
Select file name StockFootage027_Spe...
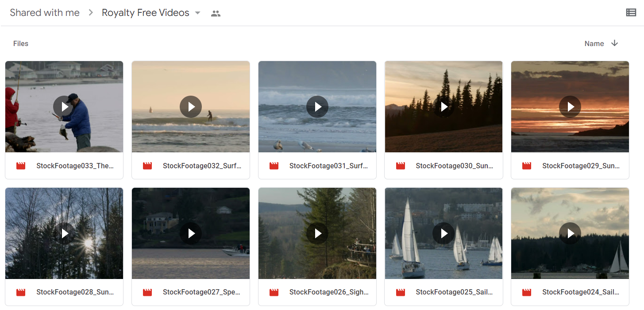(201, 292)
